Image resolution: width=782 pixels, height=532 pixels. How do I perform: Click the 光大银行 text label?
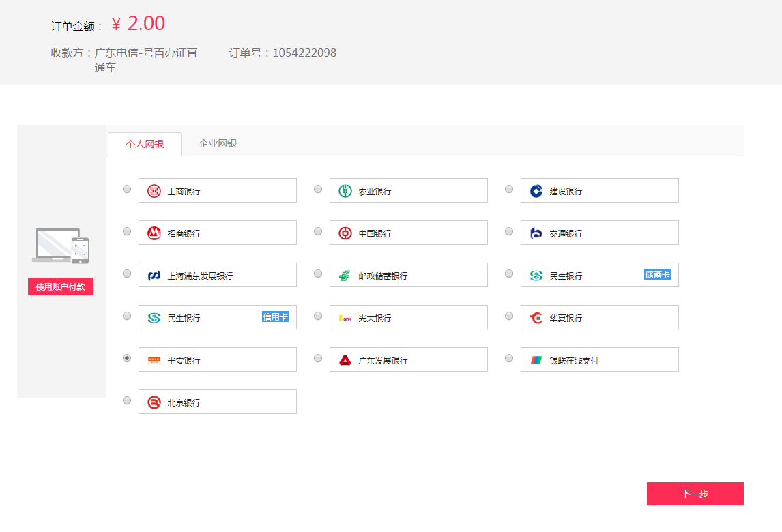[x=375, y=318]
